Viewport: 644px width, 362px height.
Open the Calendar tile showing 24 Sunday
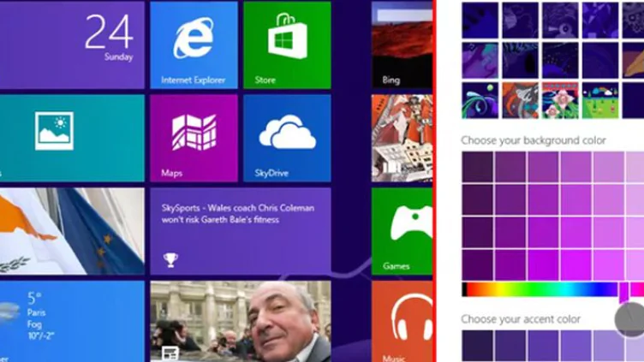coord(72,45)
